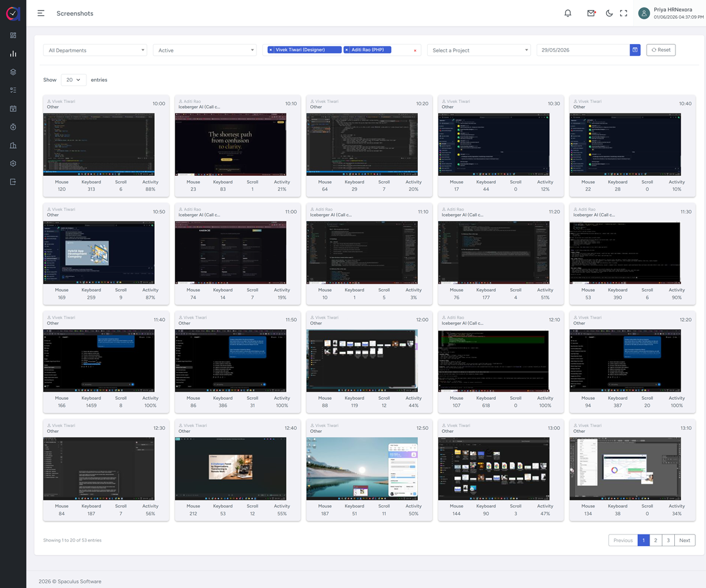The width and height of the screenshot is (706, 588).
Task: Click keyboard count 1459 on 11:40 card
Action: [x=91, y=406]
